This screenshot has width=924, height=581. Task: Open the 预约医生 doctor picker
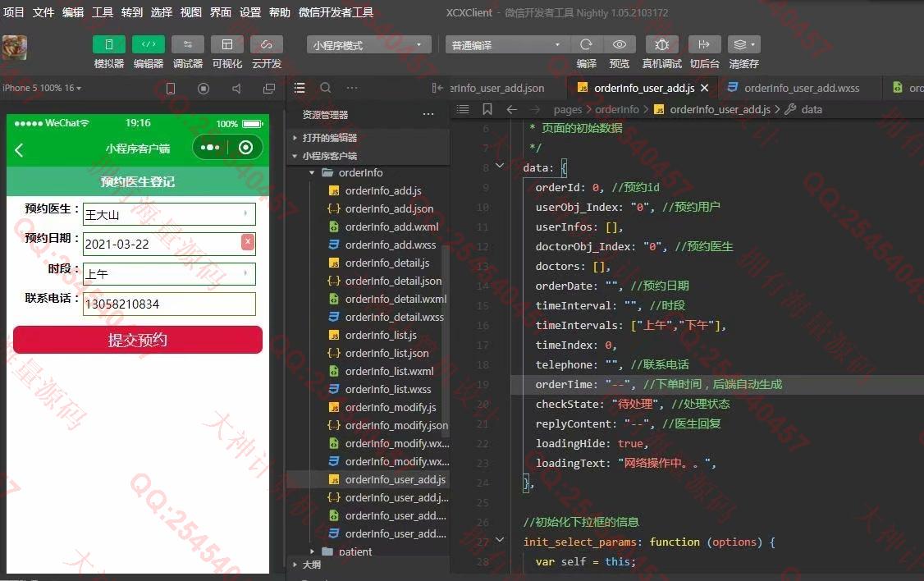pyautogui.click(x=169, y=214)
